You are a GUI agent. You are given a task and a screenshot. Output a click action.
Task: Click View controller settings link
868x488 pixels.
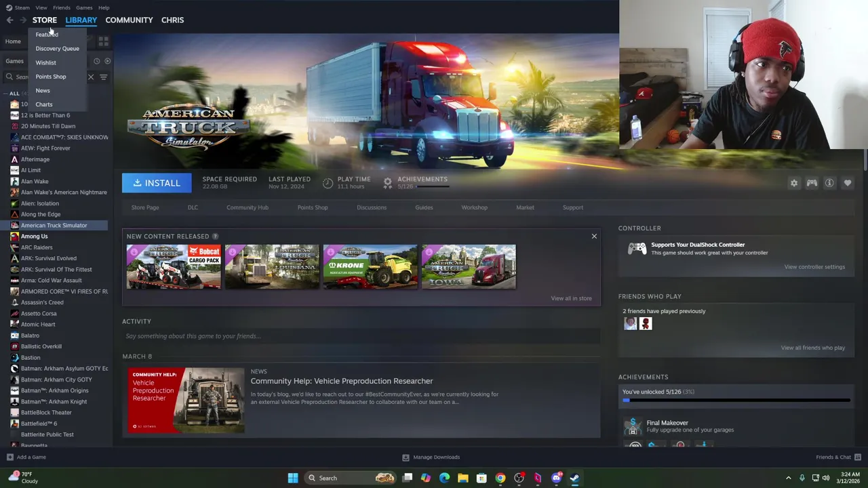pyautogui.click(x=814, y=267)
